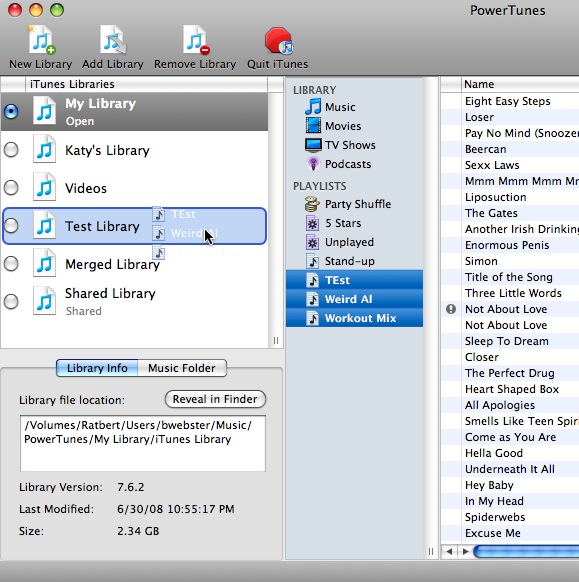
Task: Click the Reveal in Finder button
Action: 215,399
